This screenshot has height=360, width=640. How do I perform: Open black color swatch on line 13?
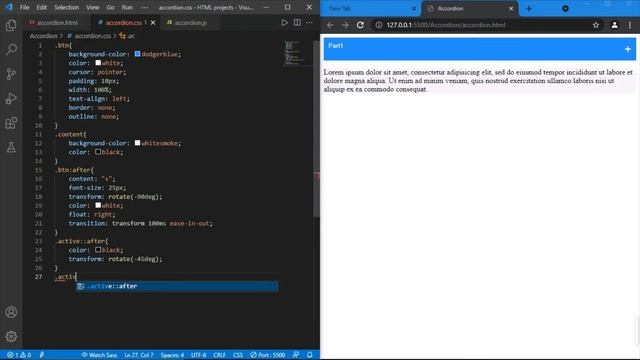(98, 152)
